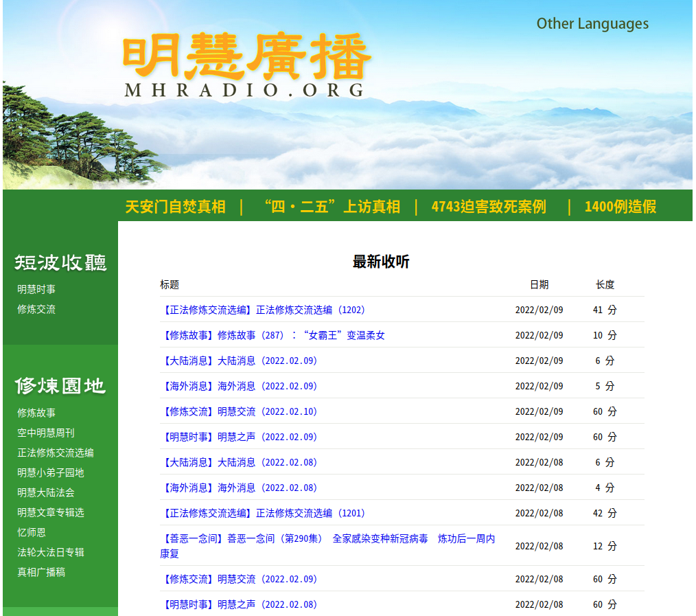Go to 空中明慧周刊 in sidebar

46,433
